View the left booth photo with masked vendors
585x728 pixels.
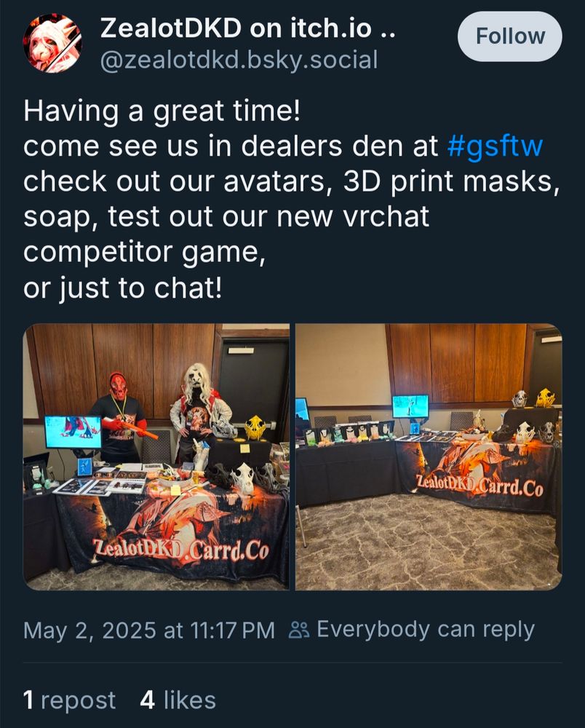pos(156,457)
